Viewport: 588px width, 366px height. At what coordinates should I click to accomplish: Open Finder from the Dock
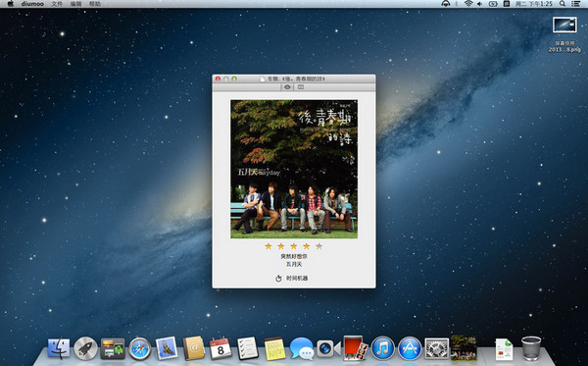coord(59,348)
